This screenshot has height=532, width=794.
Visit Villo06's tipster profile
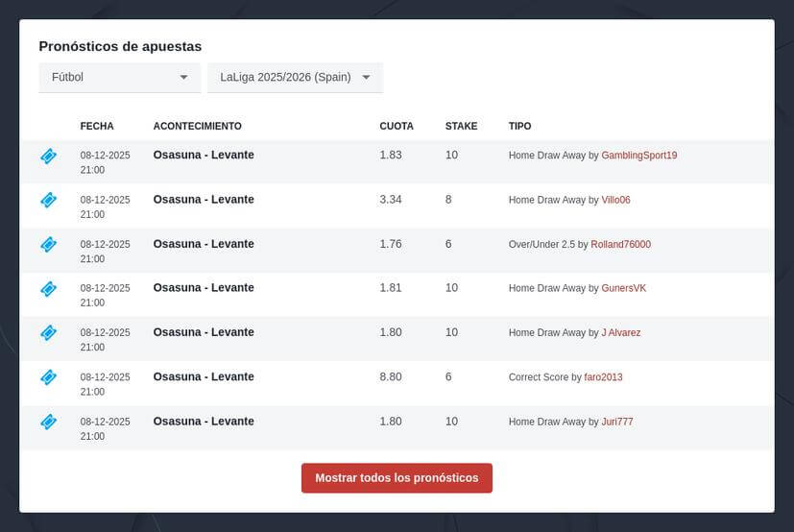click(615, 200)
